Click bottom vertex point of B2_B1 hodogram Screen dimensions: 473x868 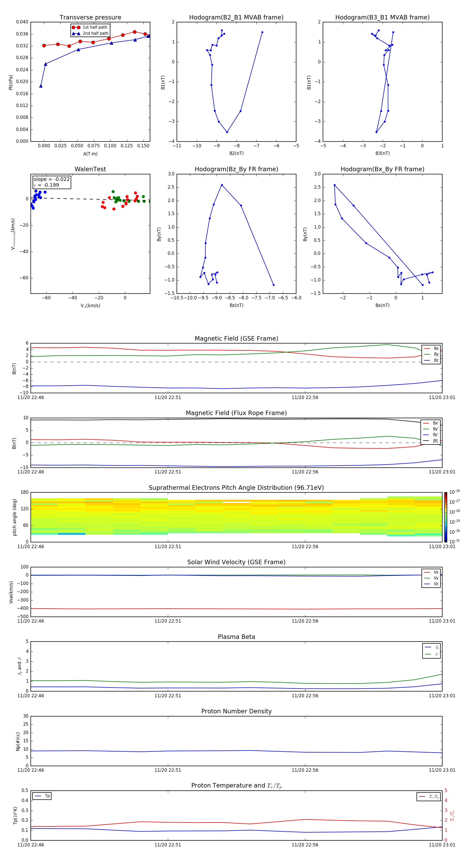point(227,132)
